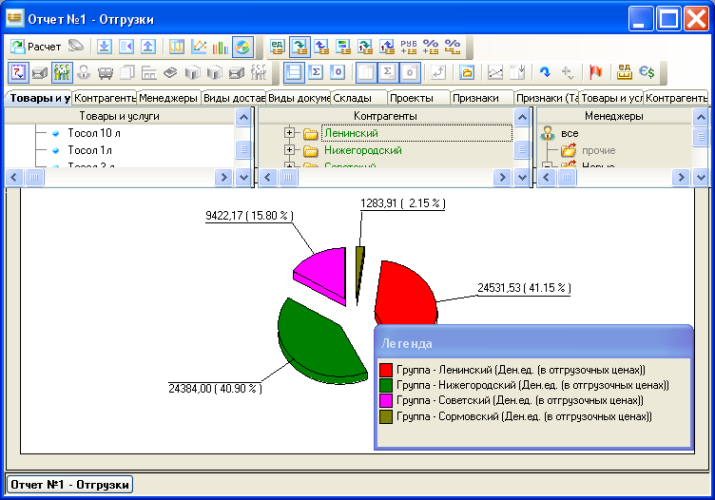
Task: Click the '% −' coins icon
Action: 452,46
